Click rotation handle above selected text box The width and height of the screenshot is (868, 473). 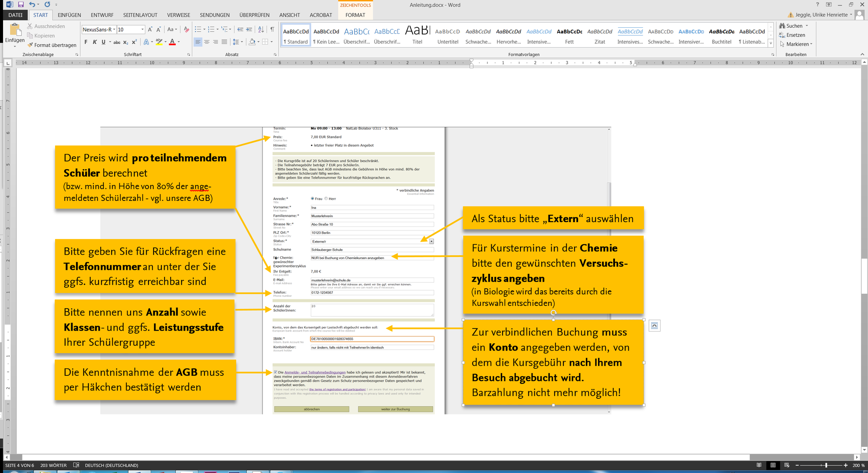tap(553, 312)
